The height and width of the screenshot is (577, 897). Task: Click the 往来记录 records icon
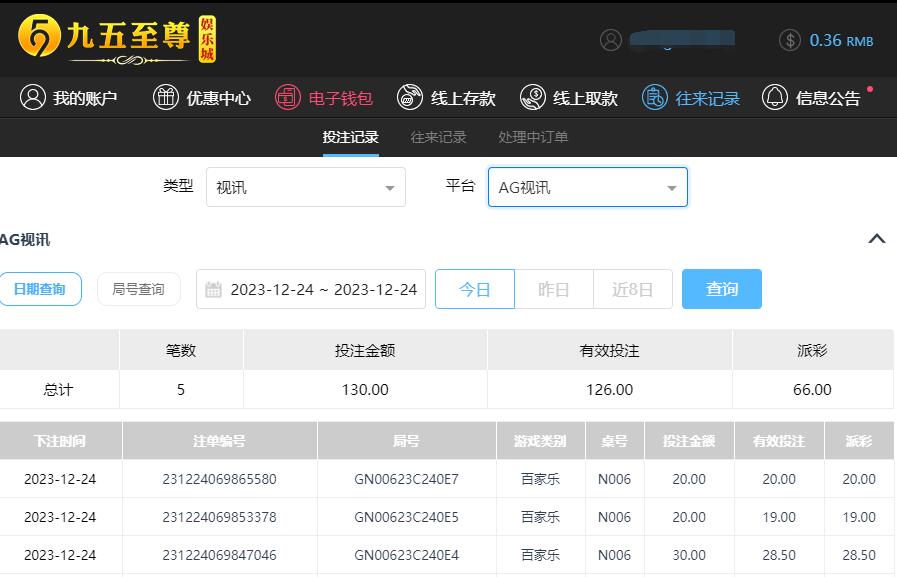[654, 97]
